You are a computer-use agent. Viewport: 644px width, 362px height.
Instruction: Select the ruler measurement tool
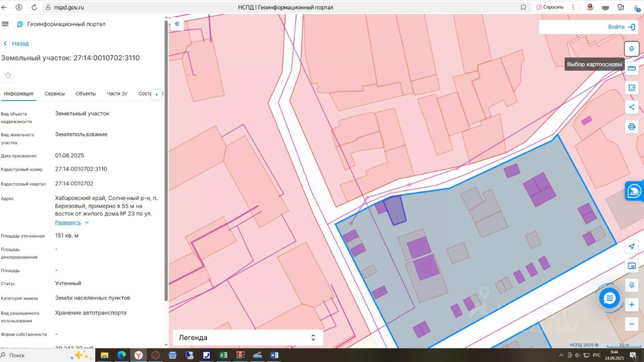(x=631, y=68)
